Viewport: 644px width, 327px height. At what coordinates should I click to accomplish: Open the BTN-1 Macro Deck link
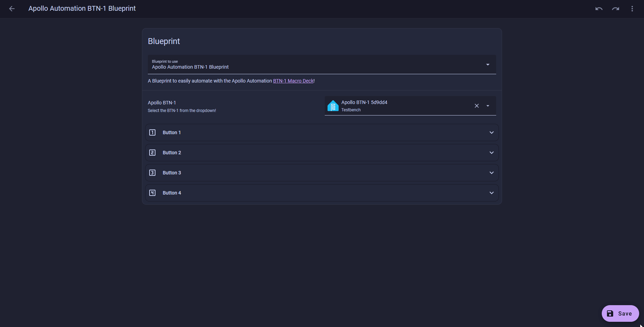293,81
